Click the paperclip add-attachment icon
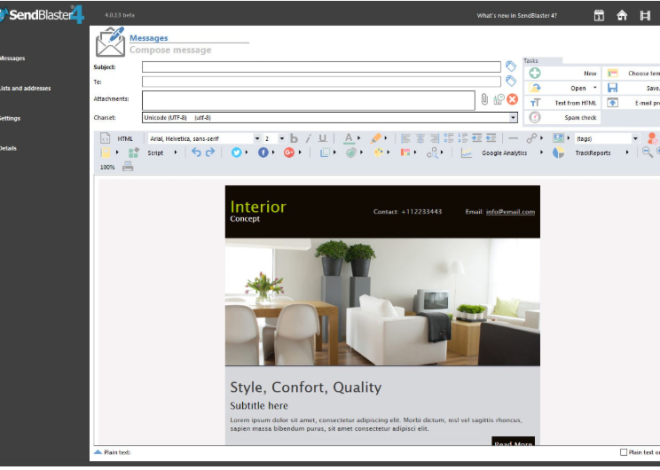660x470 pixels. click(484, 99)
